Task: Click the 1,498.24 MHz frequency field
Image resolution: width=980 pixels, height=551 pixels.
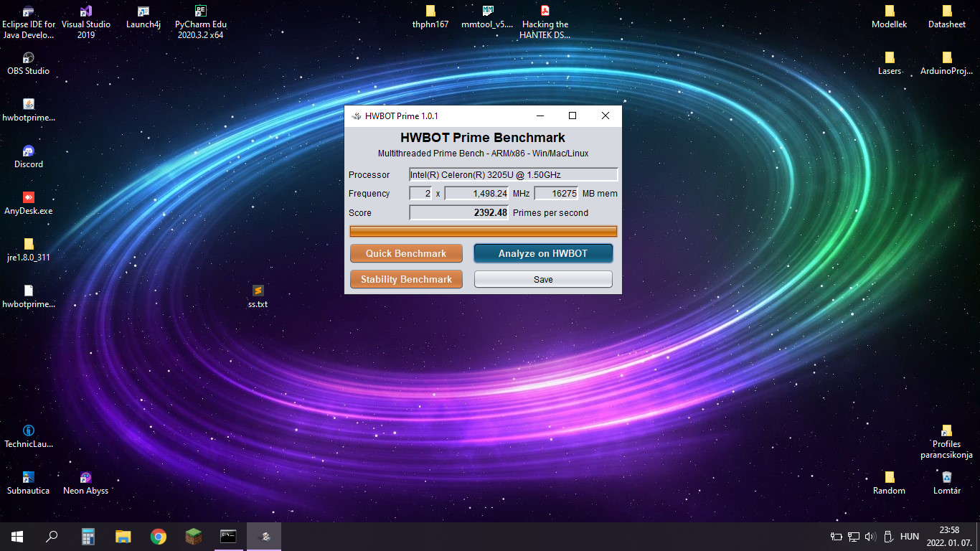Action: tap(476, 194)
